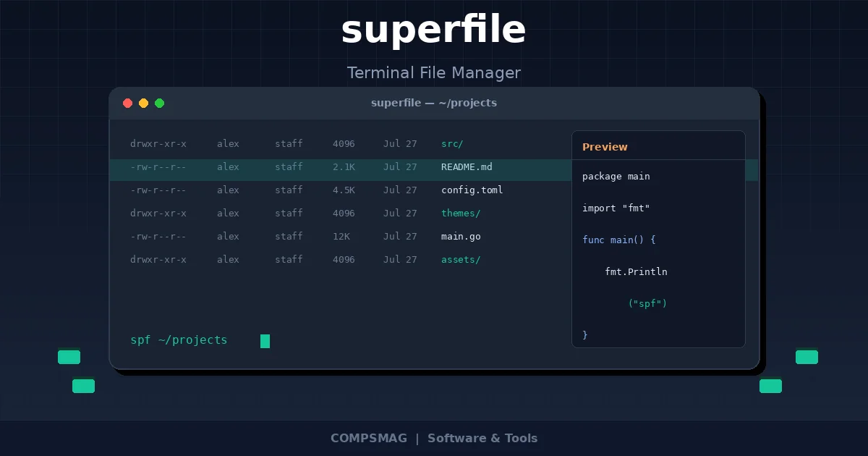Click the permissions of the src/ row

(158, 144)
